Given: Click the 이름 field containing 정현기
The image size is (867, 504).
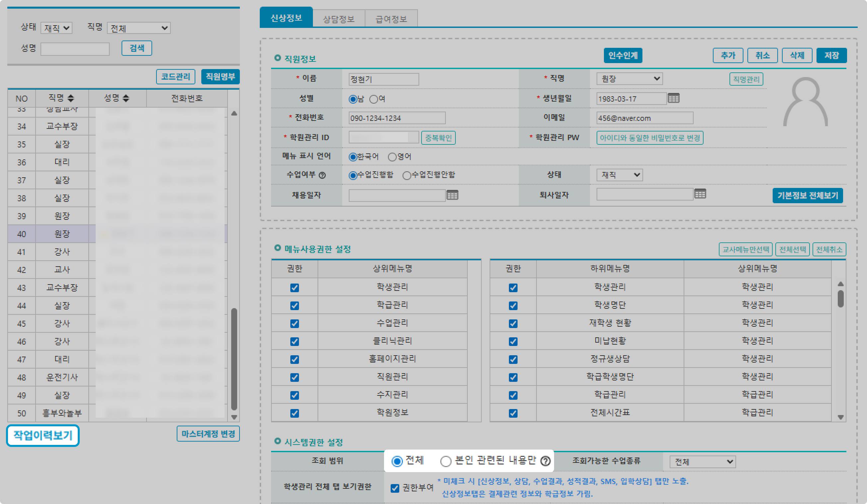Looking at the screenshot, I should [x=384, y=79].
